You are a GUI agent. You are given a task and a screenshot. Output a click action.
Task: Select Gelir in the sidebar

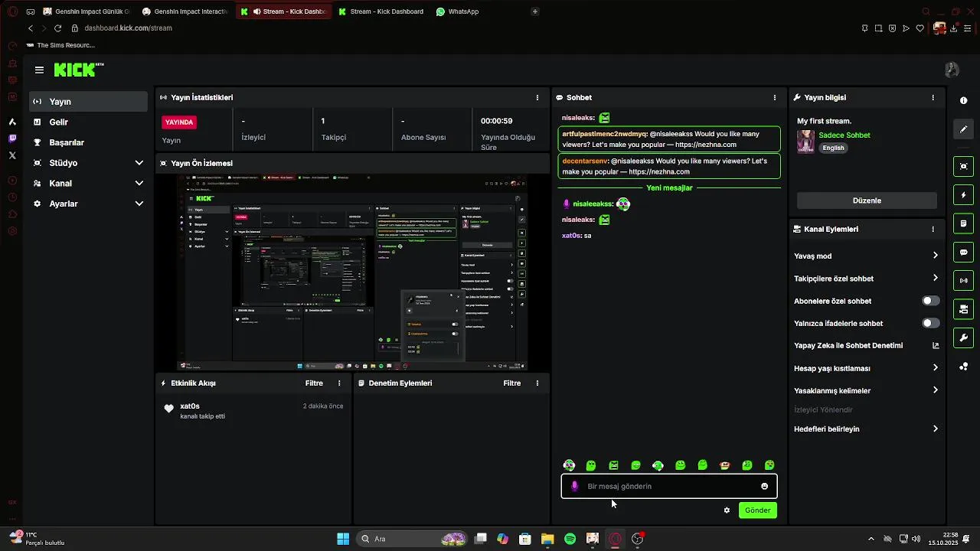point(88,122)
